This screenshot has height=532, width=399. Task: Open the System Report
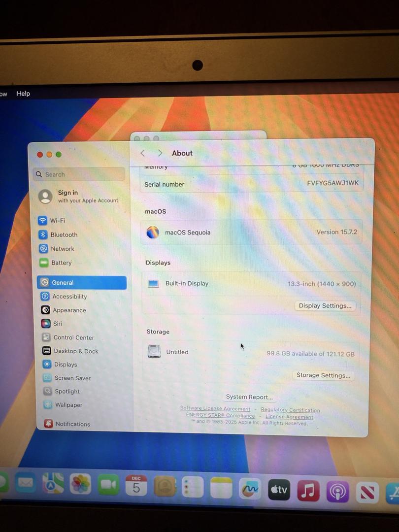pos(249,397)
